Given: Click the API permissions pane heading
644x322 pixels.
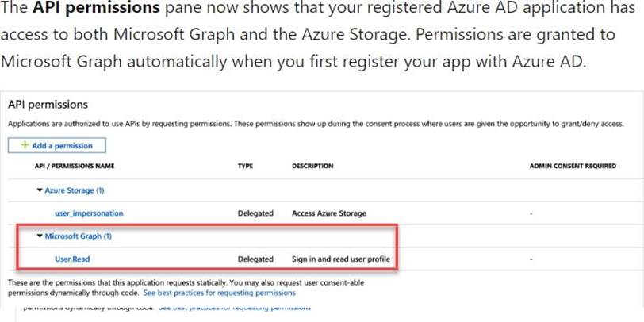Looking at the screenshot, I should pos(47,104).
